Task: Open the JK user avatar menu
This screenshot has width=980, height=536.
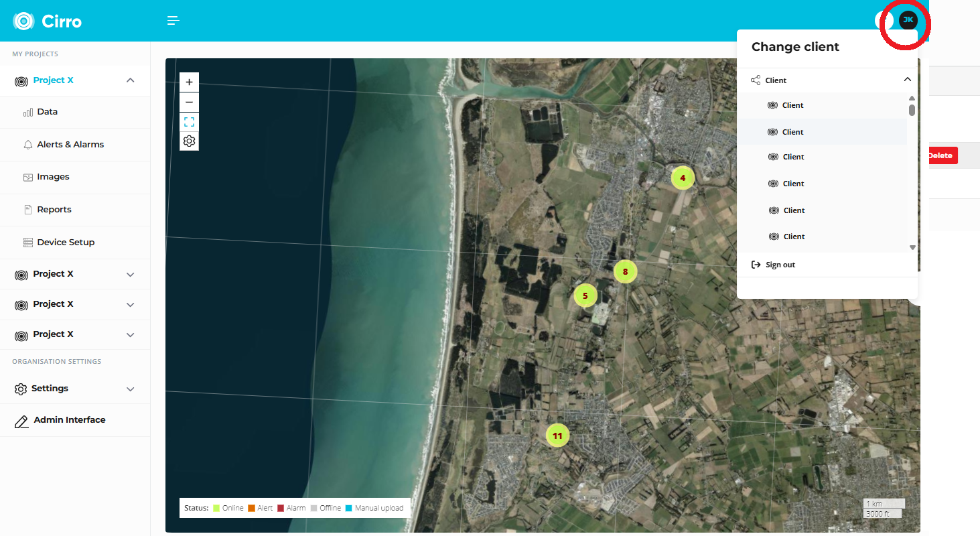Action: (908, 20)
